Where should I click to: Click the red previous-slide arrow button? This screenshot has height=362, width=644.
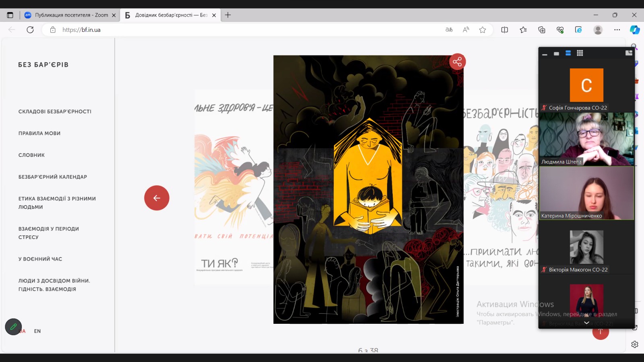[x=157, y=198]
